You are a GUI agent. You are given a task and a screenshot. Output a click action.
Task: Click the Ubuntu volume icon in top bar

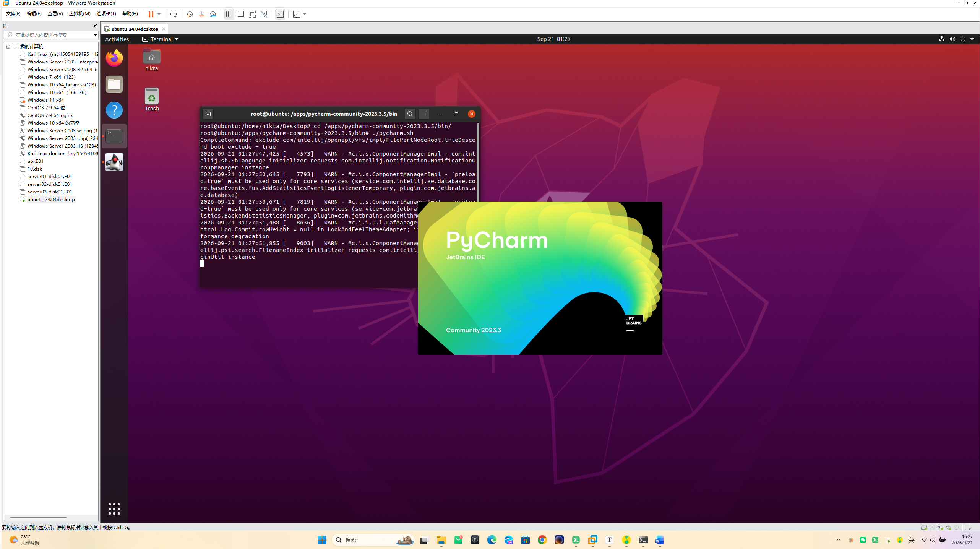pyautogui.click(x=952, y=39)
